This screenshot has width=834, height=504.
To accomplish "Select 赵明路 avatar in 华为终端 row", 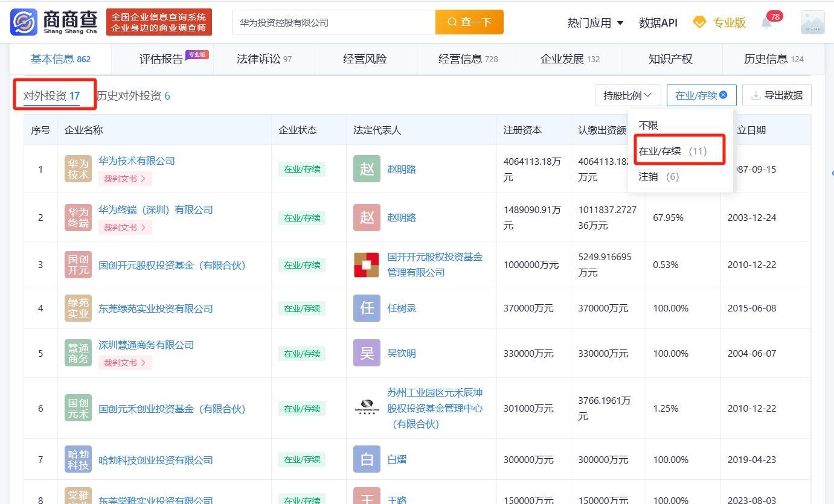I will (x=367, y=217).
